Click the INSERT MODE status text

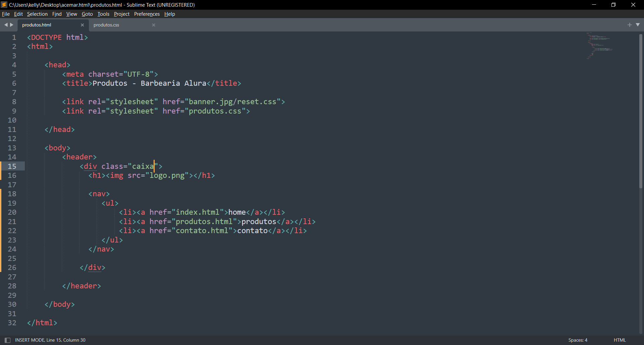point(30,340)
